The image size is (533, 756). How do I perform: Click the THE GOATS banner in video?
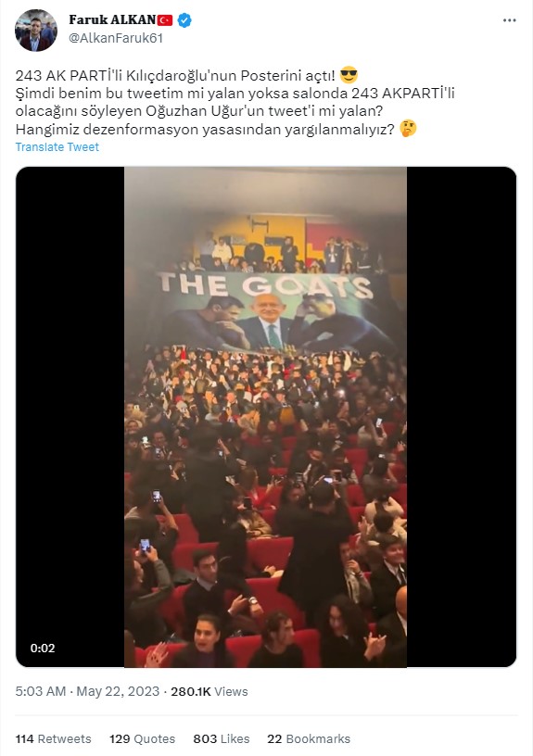[270, 311]
